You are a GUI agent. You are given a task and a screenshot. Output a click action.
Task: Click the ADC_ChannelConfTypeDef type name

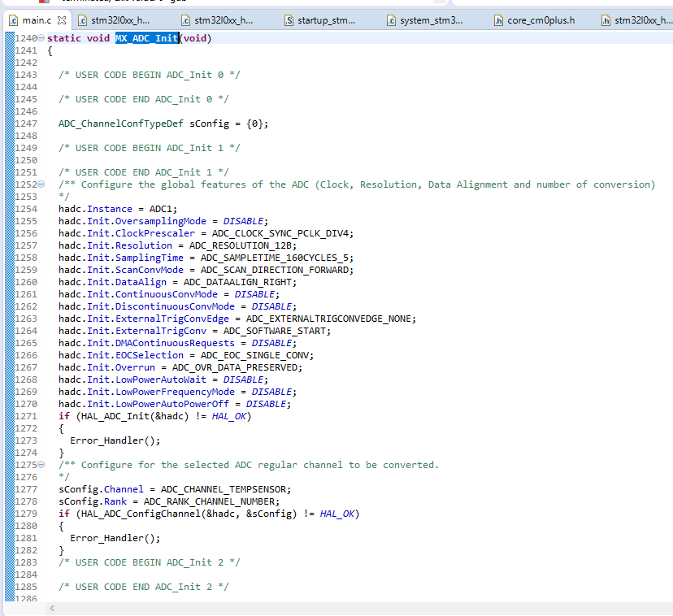point(120,124)
